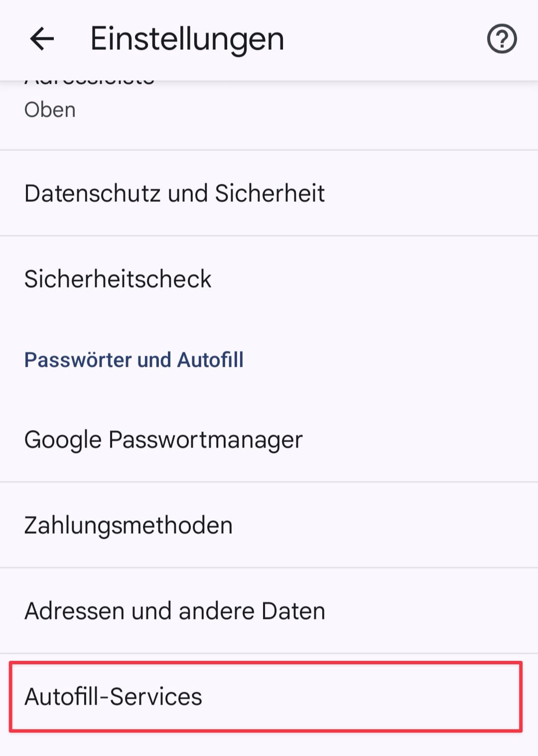This screenshot has width=538, height=756.
Task: Return to previous screen via left arrow
Action: tap(42, 39)
